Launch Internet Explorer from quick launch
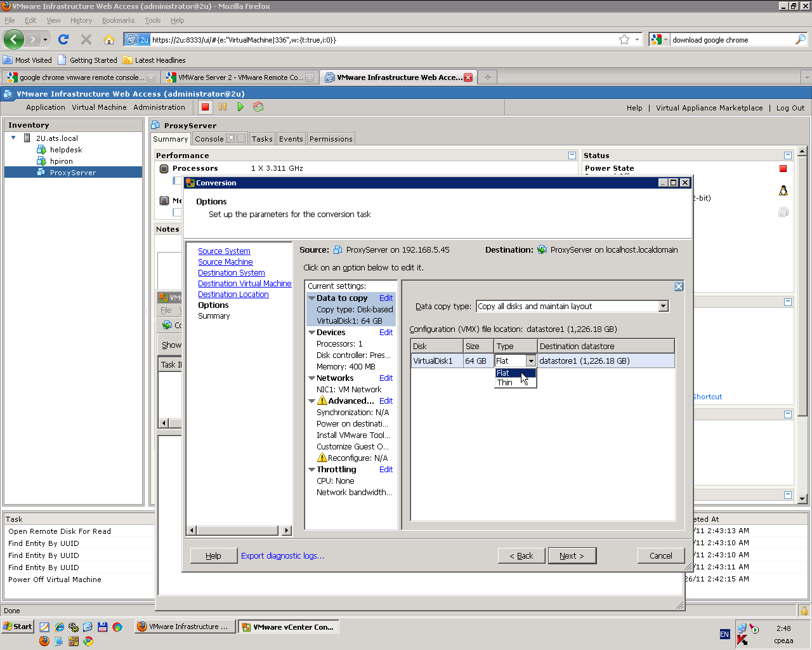 tap(59, 627)
